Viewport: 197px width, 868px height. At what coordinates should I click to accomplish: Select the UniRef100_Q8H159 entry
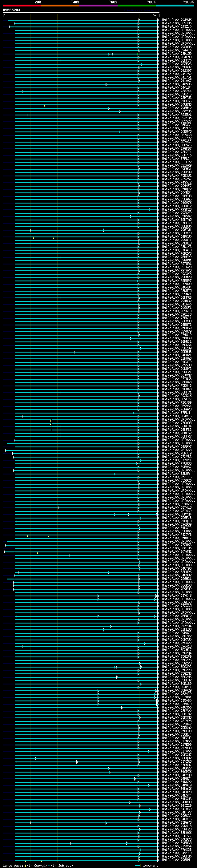pos(177,54)
